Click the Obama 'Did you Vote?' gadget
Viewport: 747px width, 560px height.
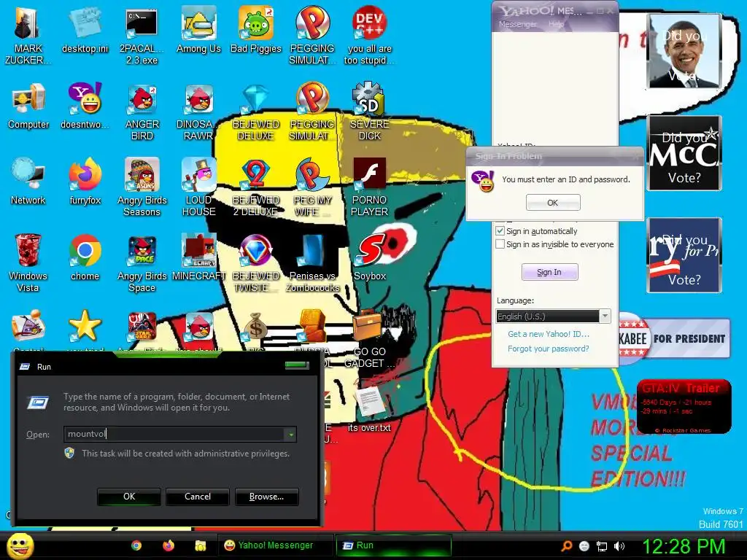click(684, 50)
